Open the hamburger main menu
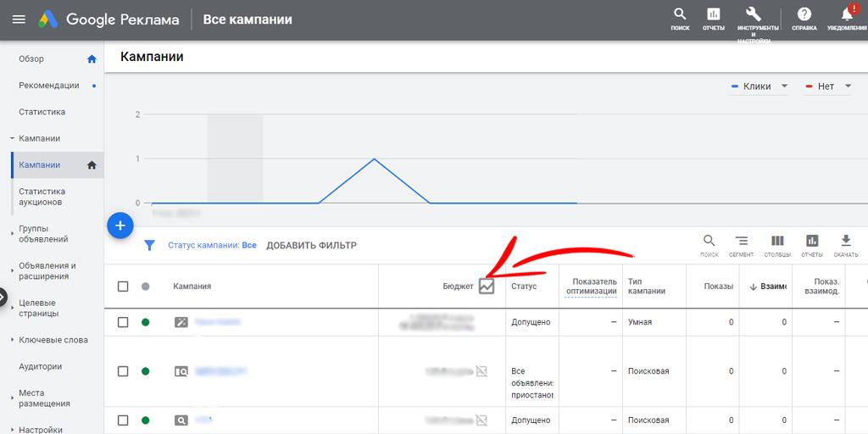This screenshot has height=434, width=868. click(x=19, y=19)
